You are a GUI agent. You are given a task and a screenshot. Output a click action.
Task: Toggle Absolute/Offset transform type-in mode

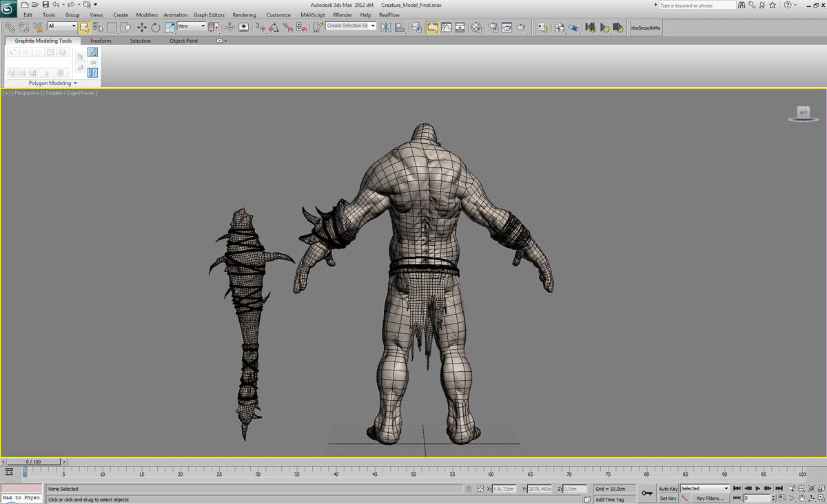[480, 489]
